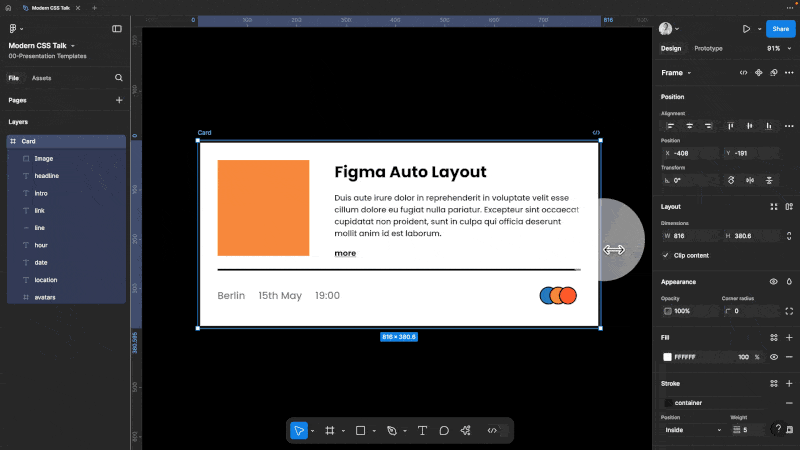Open Modern CSS Talk file name dropdown

72,46
